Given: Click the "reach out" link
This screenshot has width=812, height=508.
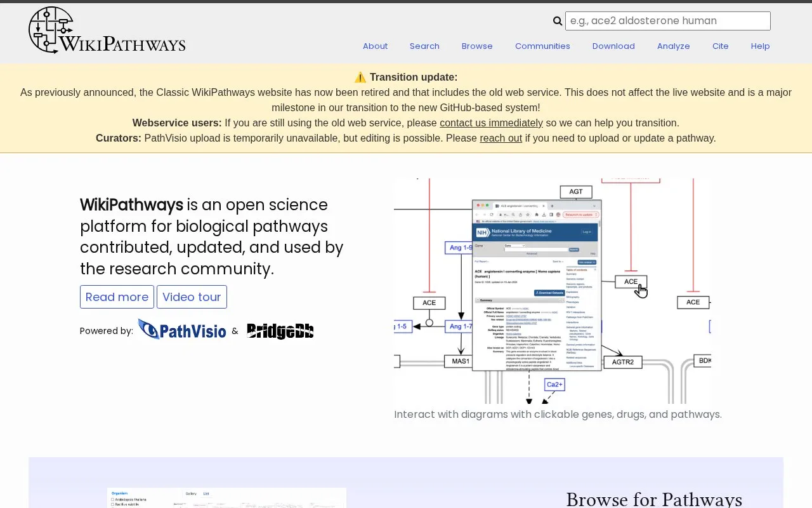Looking at the screenshot, I should 501,138.
